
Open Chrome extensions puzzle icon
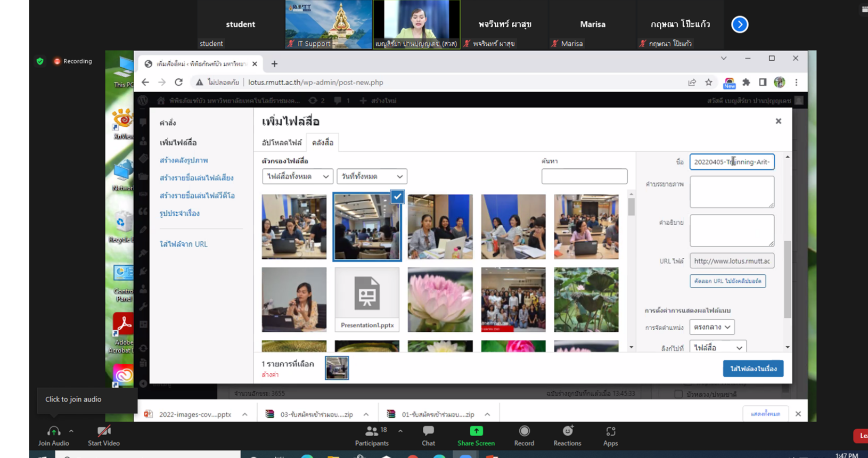[746, 82]
